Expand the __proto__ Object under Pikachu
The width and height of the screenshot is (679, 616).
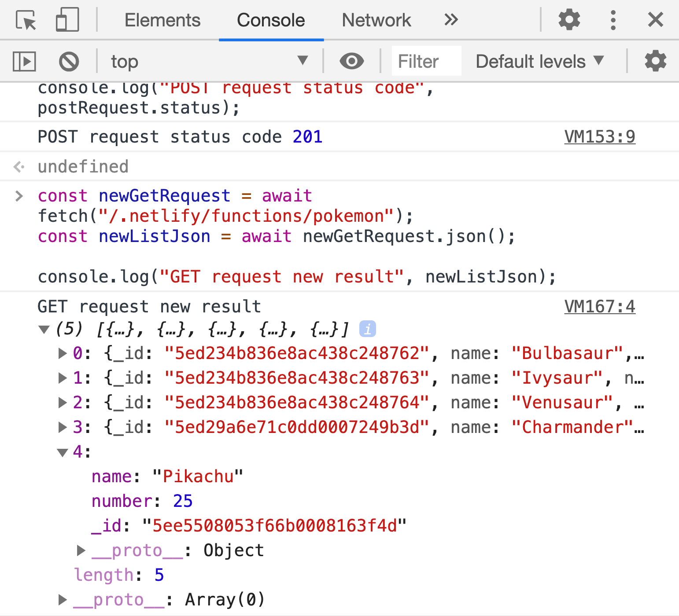click(x=81, y=550)
